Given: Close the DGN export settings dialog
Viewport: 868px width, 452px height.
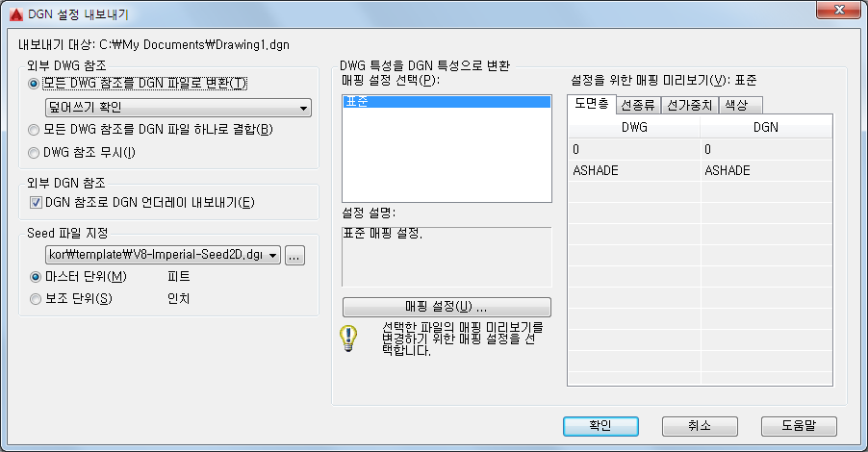Looking at the screenshot, I should pos(839,10).
